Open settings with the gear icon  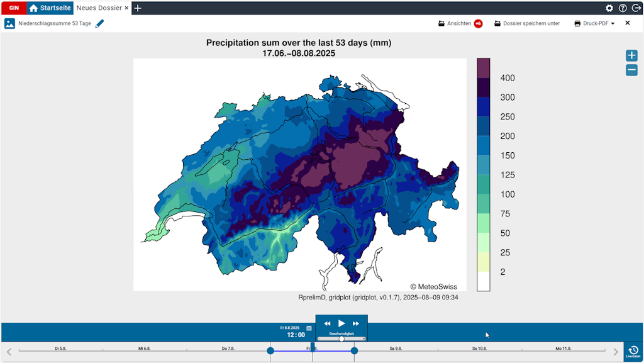pos(609,8)
